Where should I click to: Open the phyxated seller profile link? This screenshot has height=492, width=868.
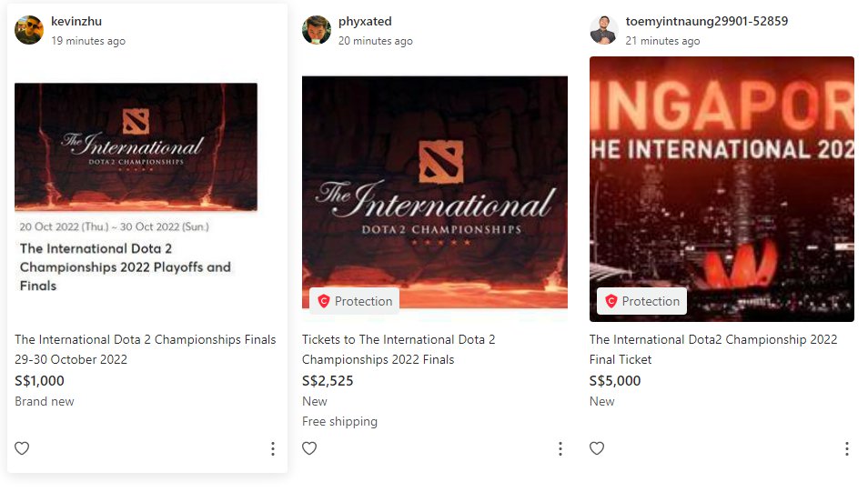pyautogui.click(x=365, y=21)
